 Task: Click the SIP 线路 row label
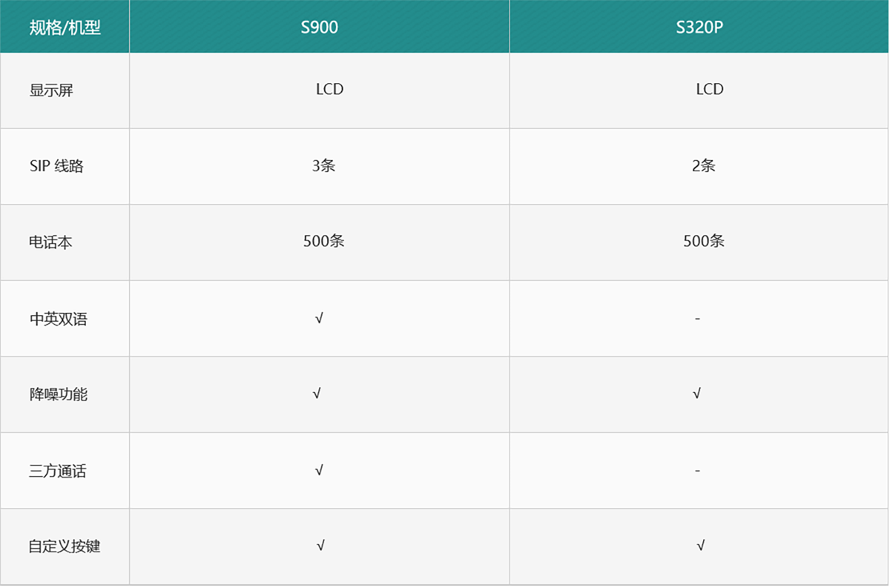(56, 167)
